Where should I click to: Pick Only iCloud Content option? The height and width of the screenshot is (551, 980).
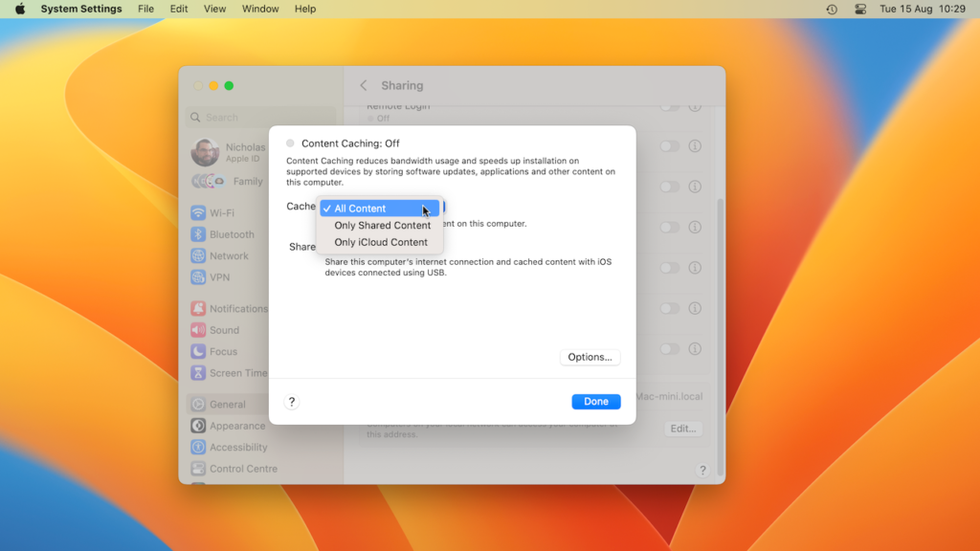point(381,243)
